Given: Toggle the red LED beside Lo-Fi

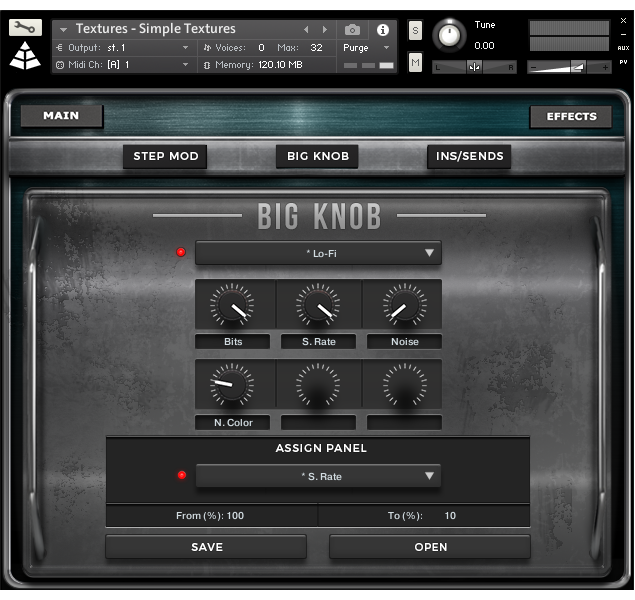Looking at the screenshot, I should (x=181, y=253).
